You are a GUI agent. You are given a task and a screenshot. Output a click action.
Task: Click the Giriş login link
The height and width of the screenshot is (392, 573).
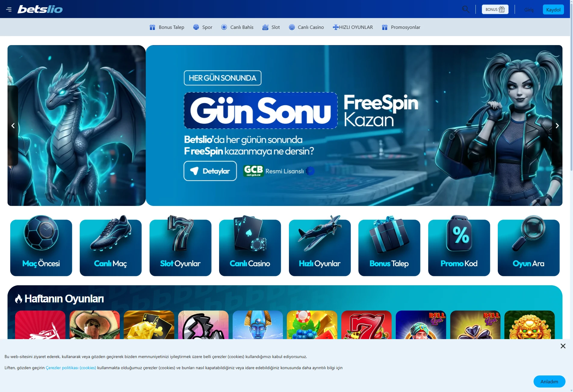coord(529,10)
